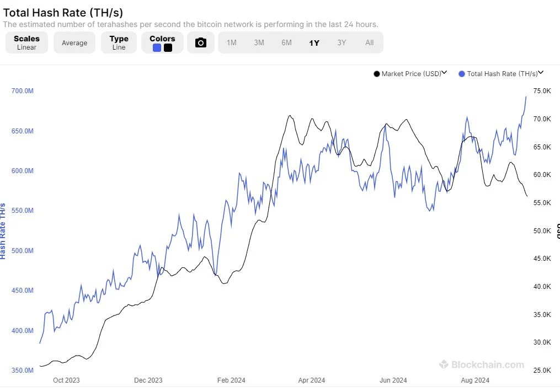
Task: Expand the Market Price (USD) chevron
Action: point(444,72)
